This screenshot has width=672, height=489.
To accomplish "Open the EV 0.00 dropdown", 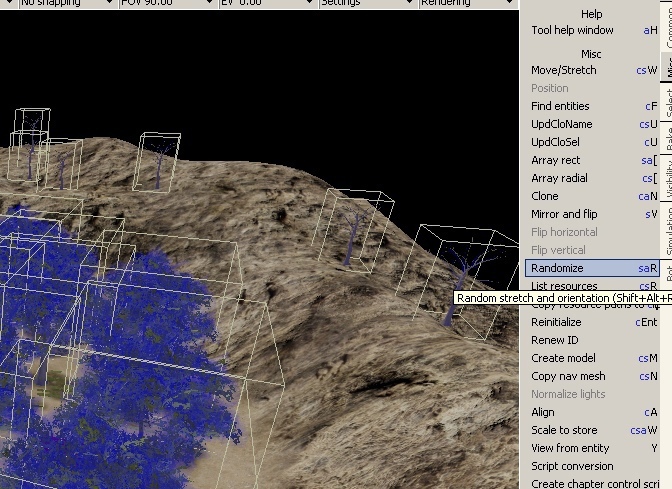I will pos(268,3).
